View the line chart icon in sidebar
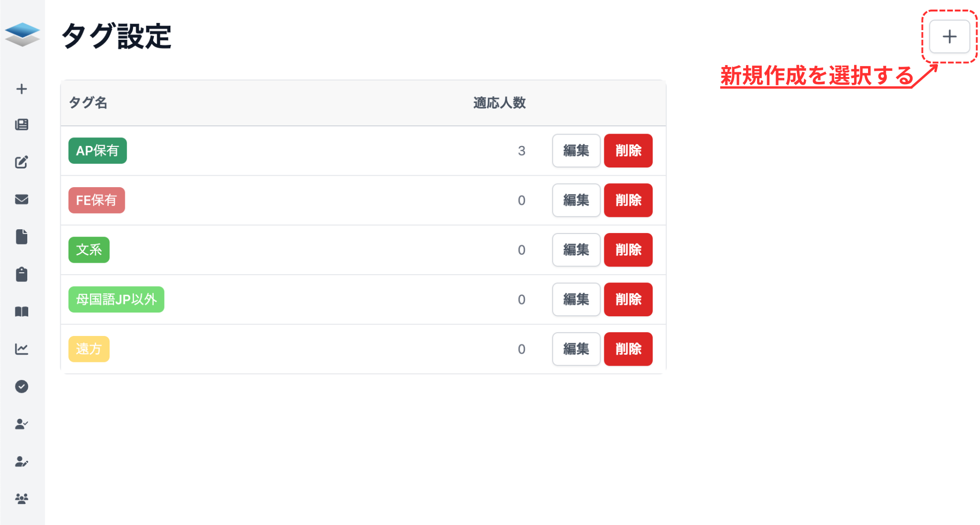 pos(22,349)
